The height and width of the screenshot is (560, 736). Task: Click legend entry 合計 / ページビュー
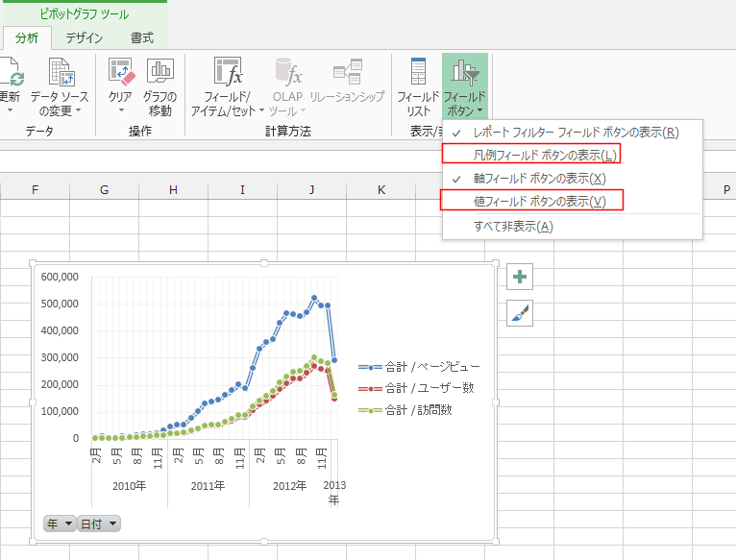tap(419, 367)
